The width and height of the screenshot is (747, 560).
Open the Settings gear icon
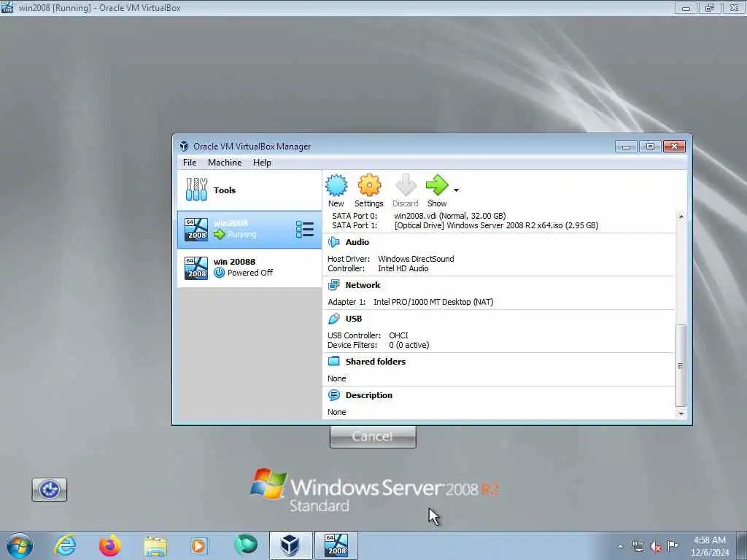point(369,186)
